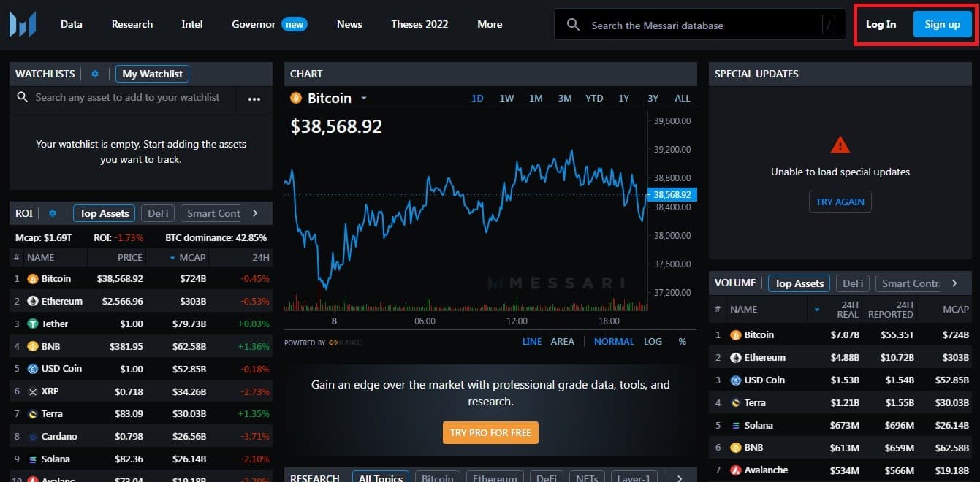Viewport: 980px width, 482px height.
Task: Click the search magnifier in top bar
Action: [574, 25]
